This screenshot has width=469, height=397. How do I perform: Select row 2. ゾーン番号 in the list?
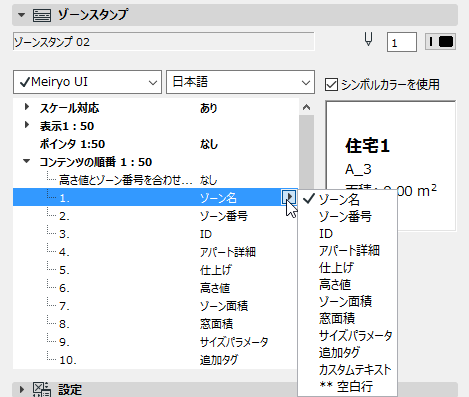156,216
